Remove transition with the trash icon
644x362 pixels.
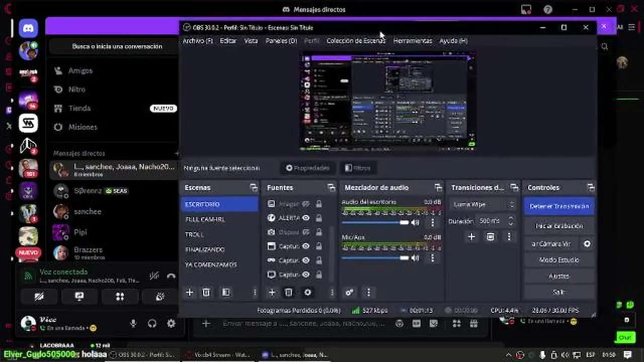491,237
